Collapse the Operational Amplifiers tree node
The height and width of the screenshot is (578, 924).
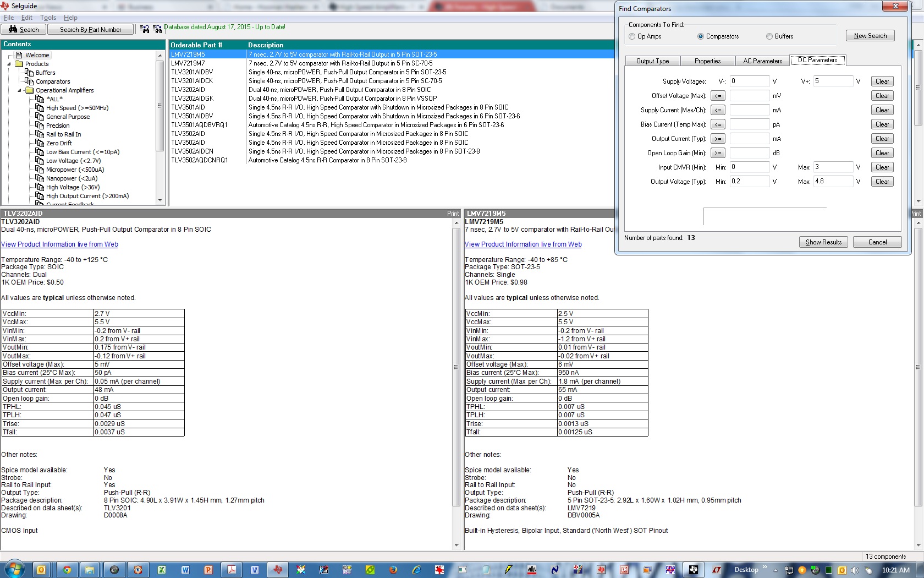19,90
